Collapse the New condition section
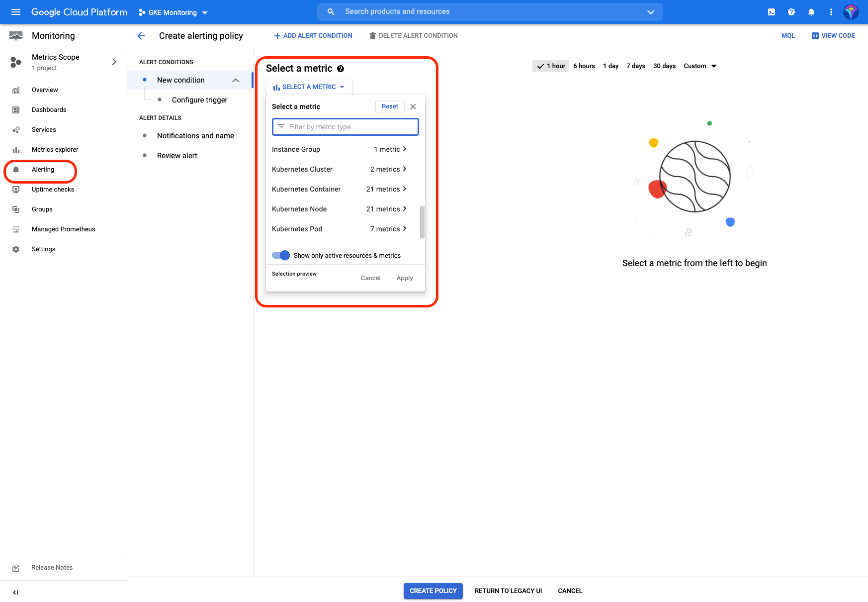Image resolution: width=868 pixels, height=602 pixels. (236, 80)
